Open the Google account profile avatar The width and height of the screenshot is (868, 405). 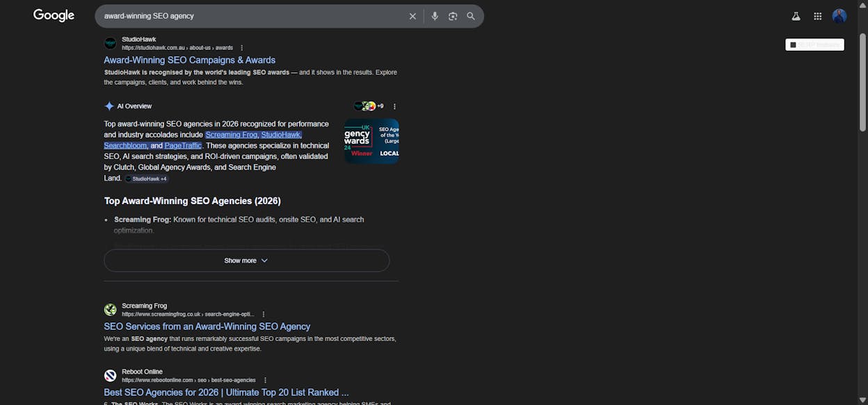(839, 16)
